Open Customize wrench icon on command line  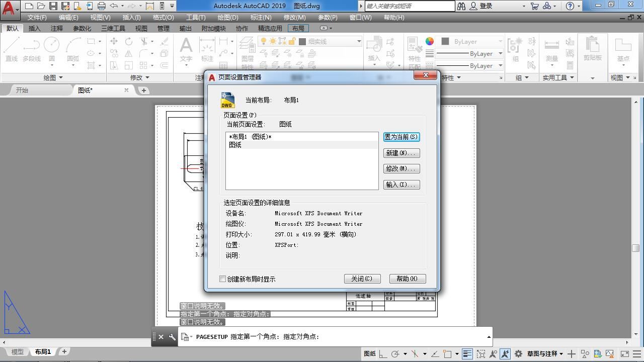(172, 337)
